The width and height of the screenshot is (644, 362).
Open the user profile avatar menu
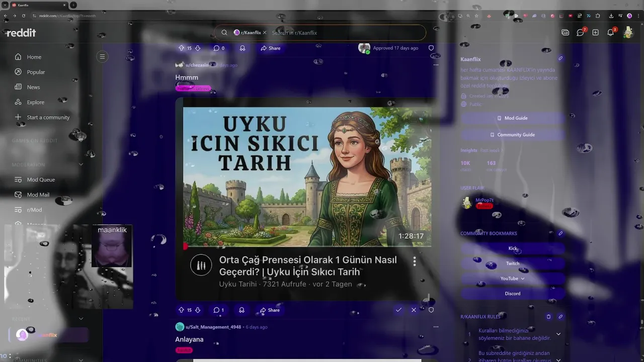tap(628, 33)
